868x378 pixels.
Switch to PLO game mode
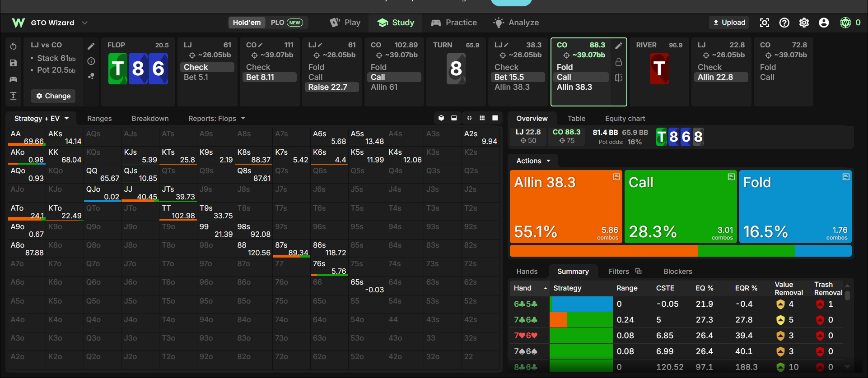[x=287, y=23]
